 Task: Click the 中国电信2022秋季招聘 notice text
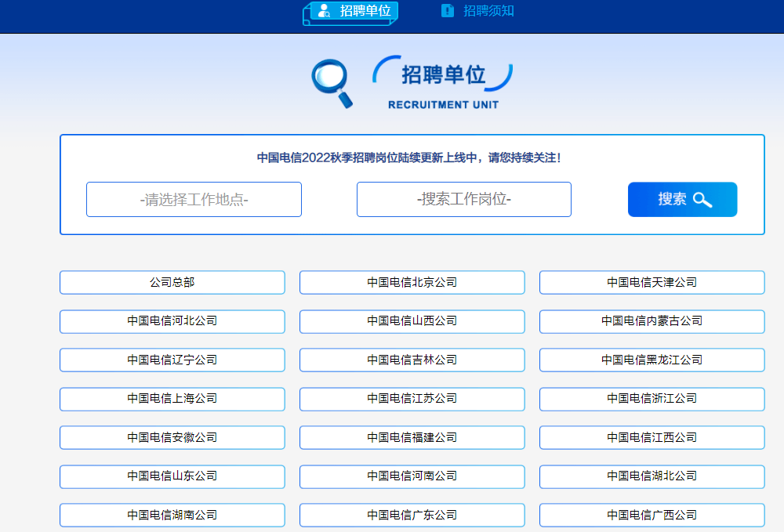click(x=408, y=157)
